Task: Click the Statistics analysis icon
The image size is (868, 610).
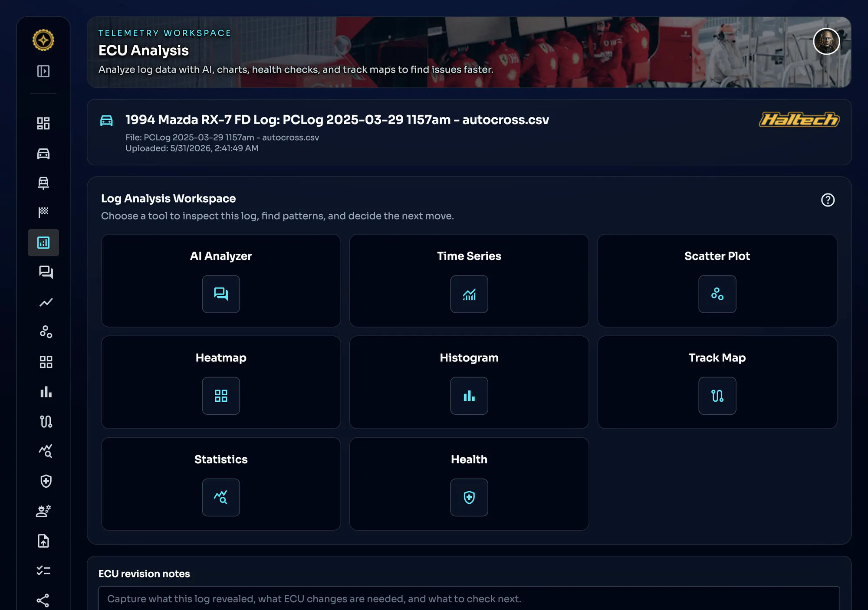Action: click(x=221, y=497)
